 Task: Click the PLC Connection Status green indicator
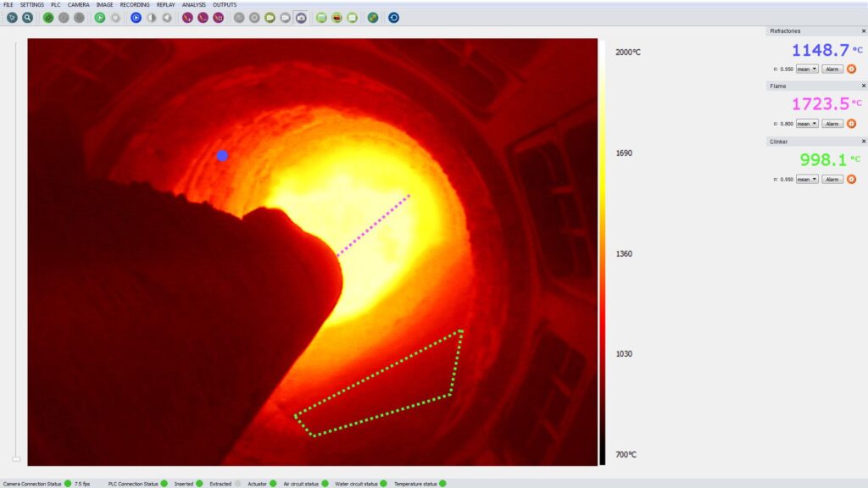tap(164, 484)
